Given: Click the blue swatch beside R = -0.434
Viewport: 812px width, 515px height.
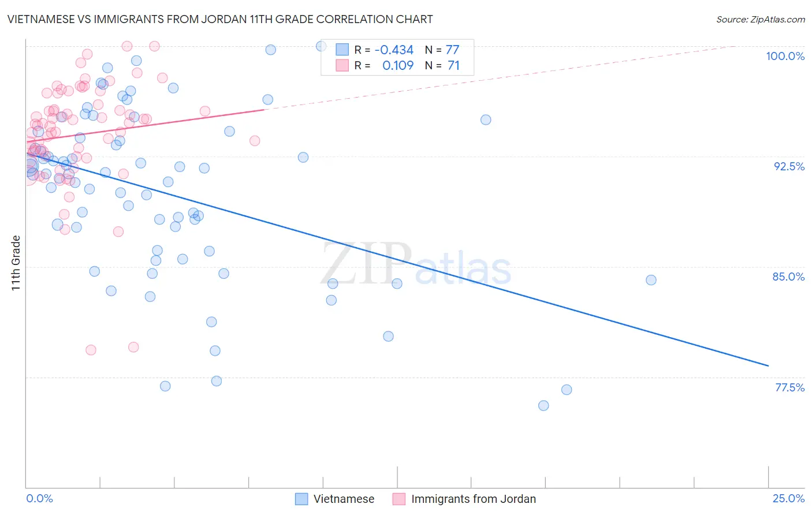Looking at the screenshot, I should (342, 50).
